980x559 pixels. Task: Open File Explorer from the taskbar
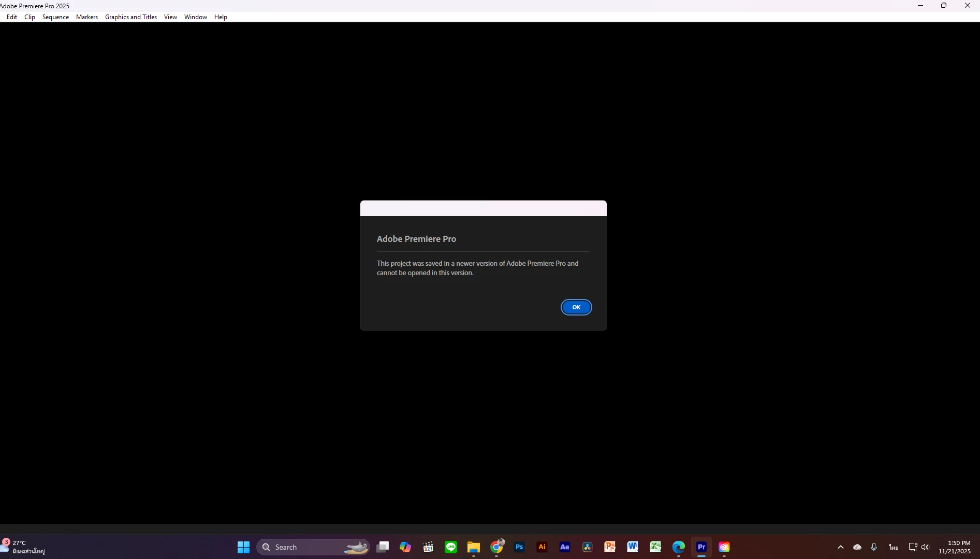point(474,547)
